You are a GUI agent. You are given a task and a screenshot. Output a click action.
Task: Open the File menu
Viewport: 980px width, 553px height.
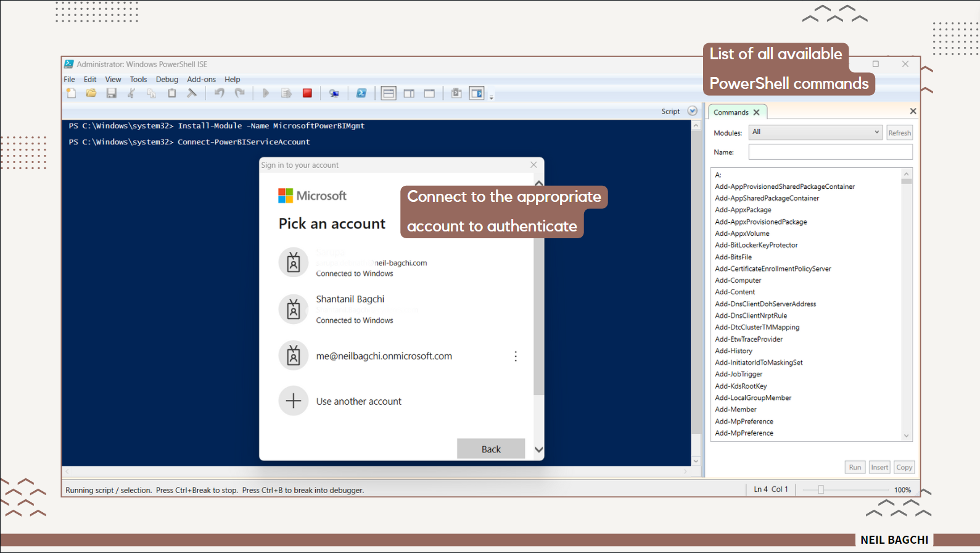[70, 80]
